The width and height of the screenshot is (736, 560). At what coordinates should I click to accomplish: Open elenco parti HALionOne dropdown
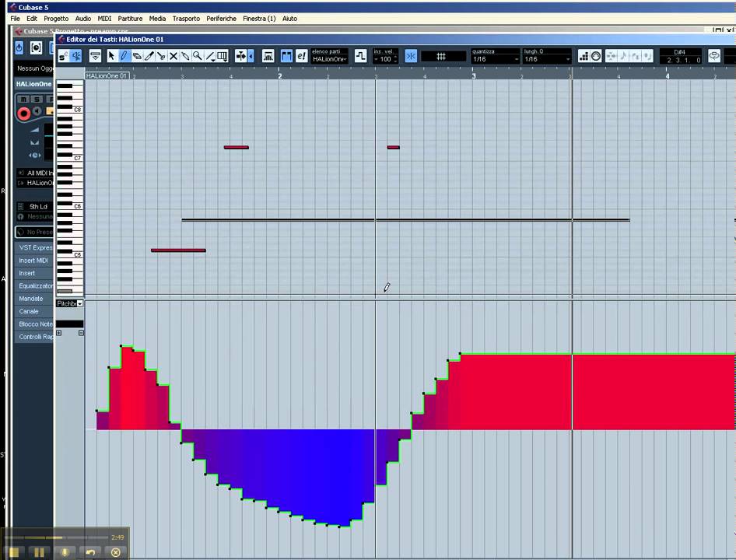[x=330, y=59]
